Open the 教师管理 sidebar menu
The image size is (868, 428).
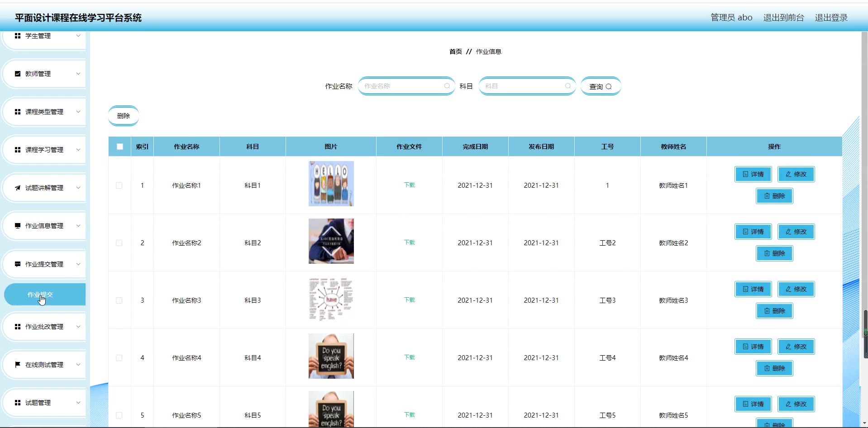coord(44,74)
